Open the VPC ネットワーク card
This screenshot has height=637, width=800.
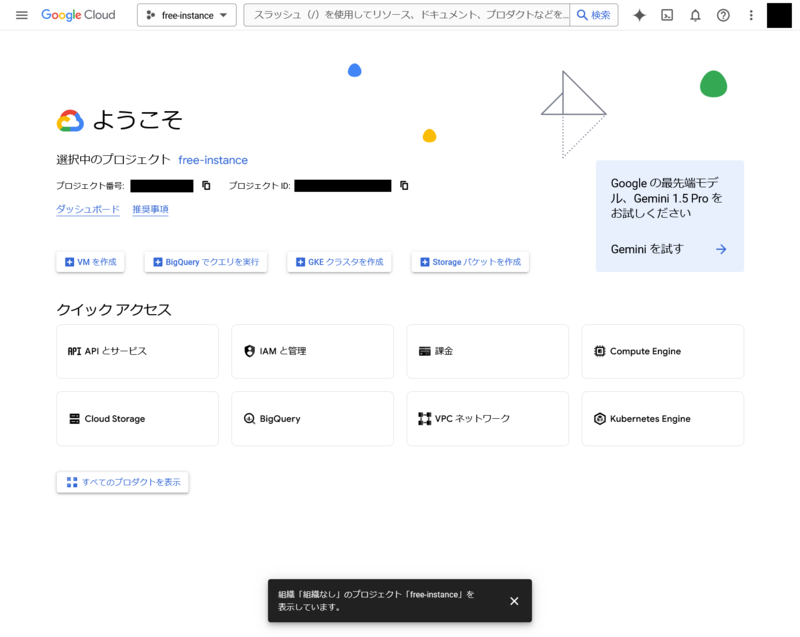click(487, 419)
